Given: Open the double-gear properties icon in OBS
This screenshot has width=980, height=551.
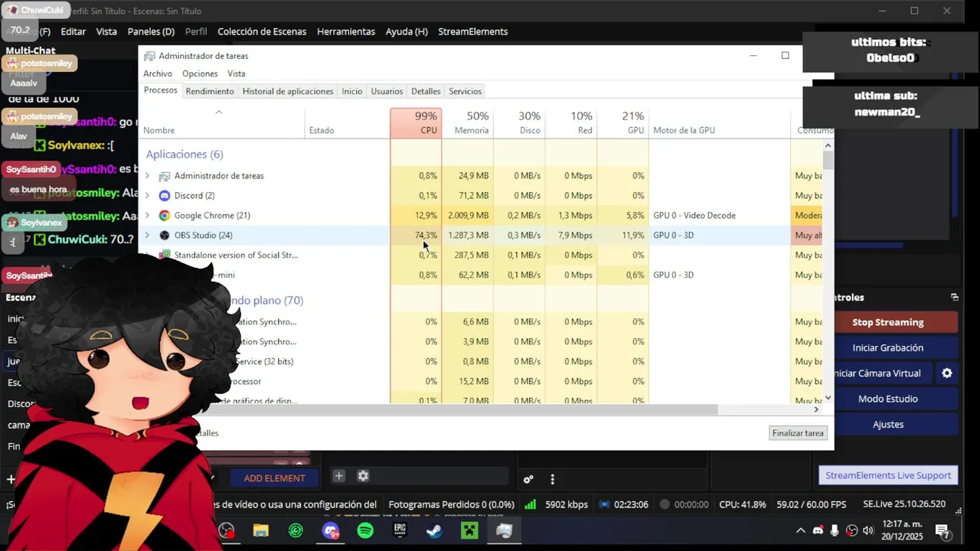Looking at the screenshot, I should (x=528, y=480).
